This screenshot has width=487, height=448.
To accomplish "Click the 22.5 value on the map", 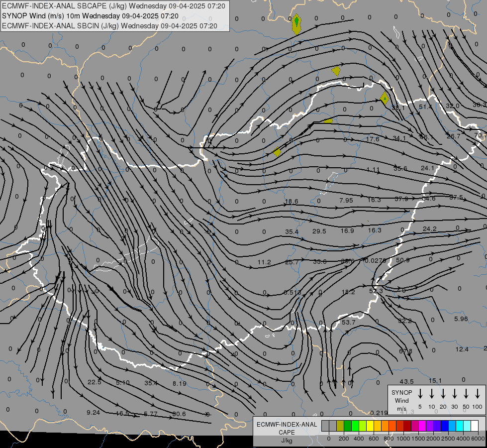I will pyautogui.click(x=95, y=382).
